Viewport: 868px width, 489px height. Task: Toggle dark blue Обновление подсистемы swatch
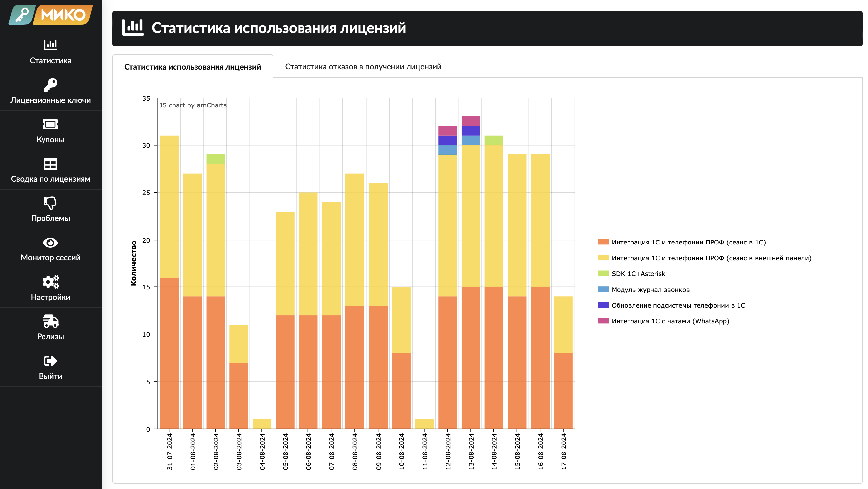pos(603,305)
